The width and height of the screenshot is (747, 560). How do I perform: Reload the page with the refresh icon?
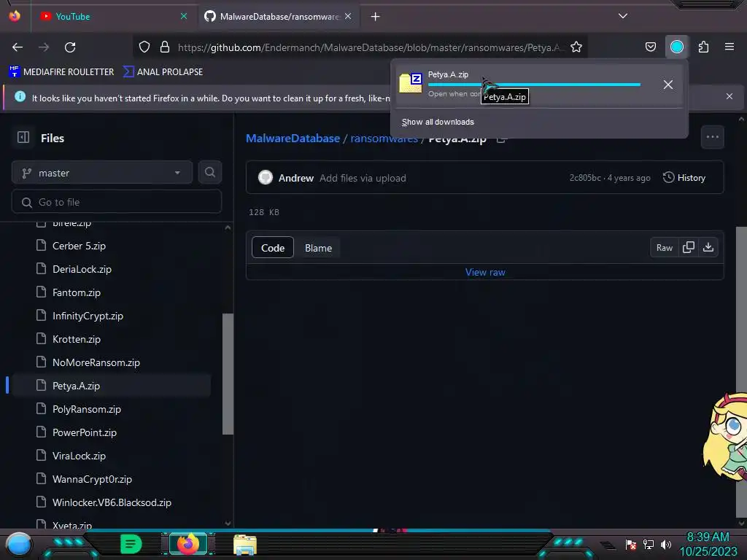tap(70, 47)
